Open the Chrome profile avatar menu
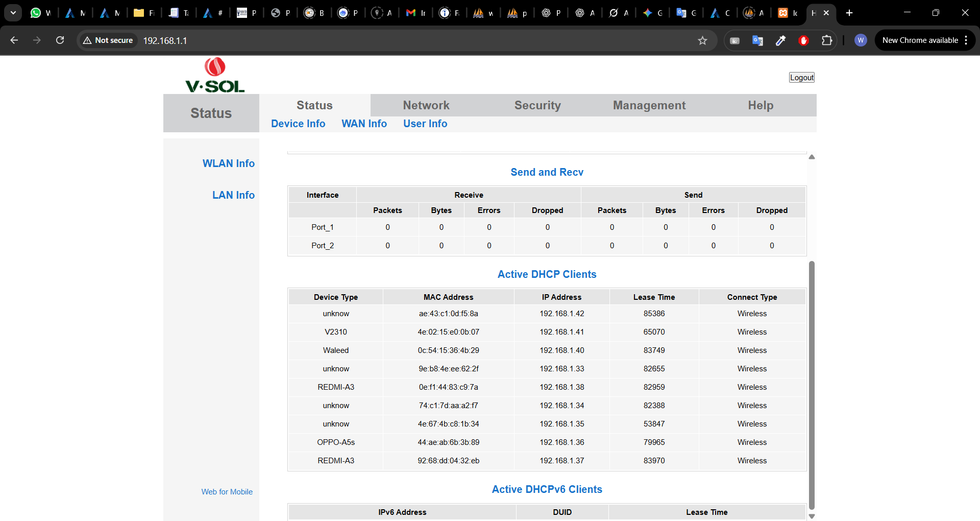The height and width of the screenshot is (521, 980). pyautogui.click(x=861, y=40)
